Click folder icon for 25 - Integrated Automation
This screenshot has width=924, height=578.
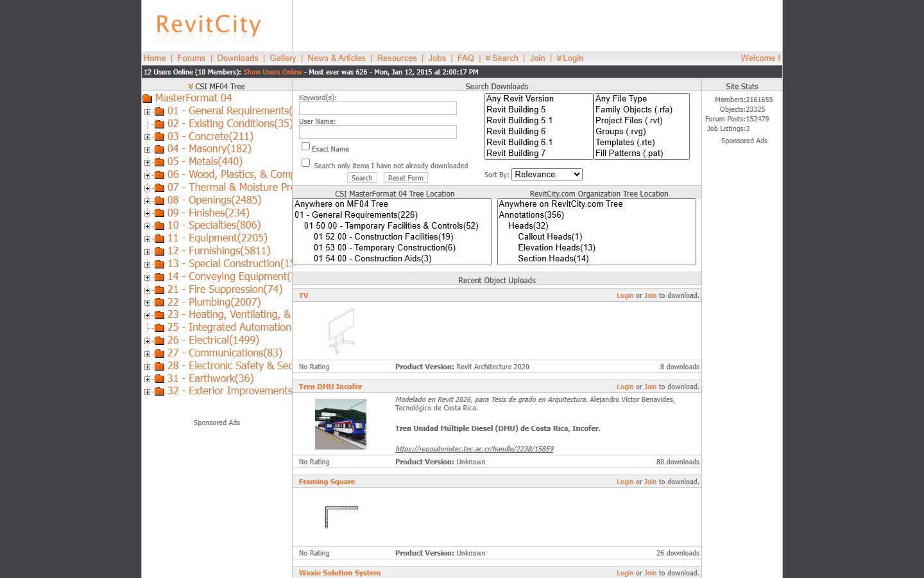tap(160, 328)
